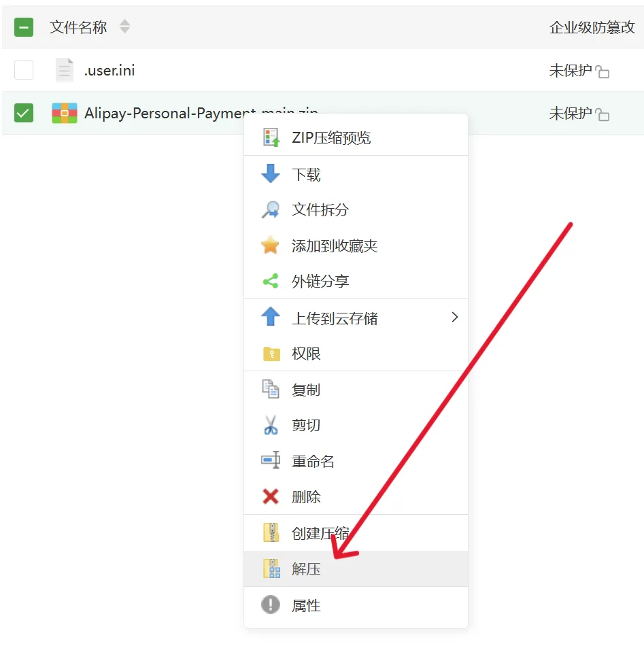Expand the 上传到云存储 submenu arrow
The height and width of the screenshot is (648, 644).
[x=455, y=318]
